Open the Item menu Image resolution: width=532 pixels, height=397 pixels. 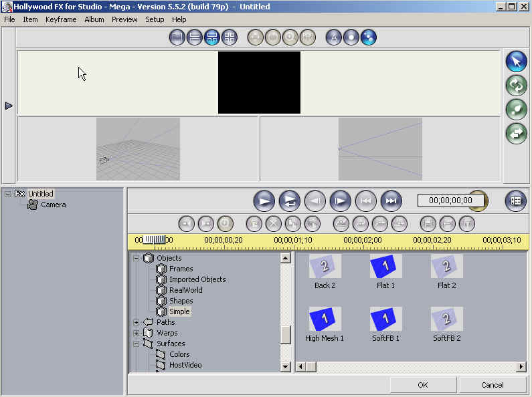[x=30, y=19]
